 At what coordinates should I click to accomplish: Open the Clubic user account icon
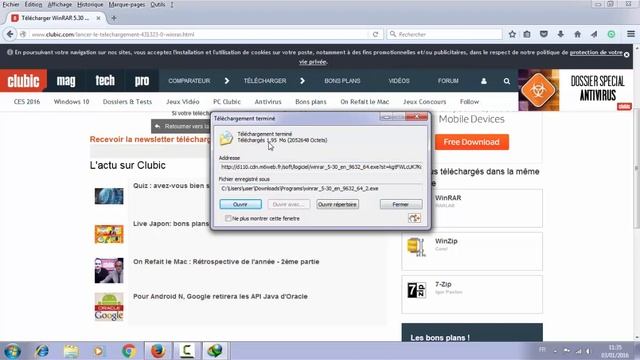coord(484,81)
